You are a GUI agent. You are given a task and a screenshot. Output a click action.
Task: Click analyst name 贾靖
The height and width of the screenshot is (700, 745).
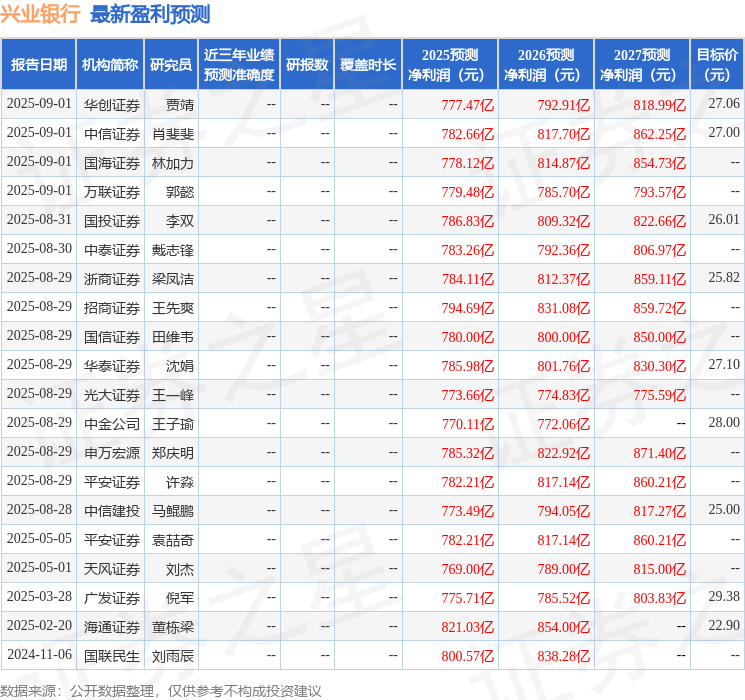[x=180, y=105]
